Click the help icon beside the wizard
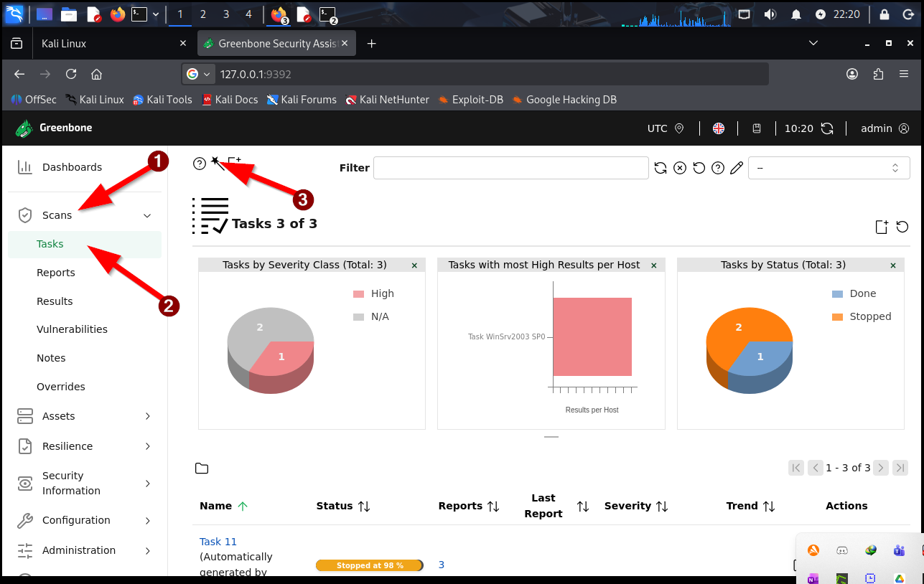Image resolution: width=924 pixels, height=584 pixels. (200, 164)
